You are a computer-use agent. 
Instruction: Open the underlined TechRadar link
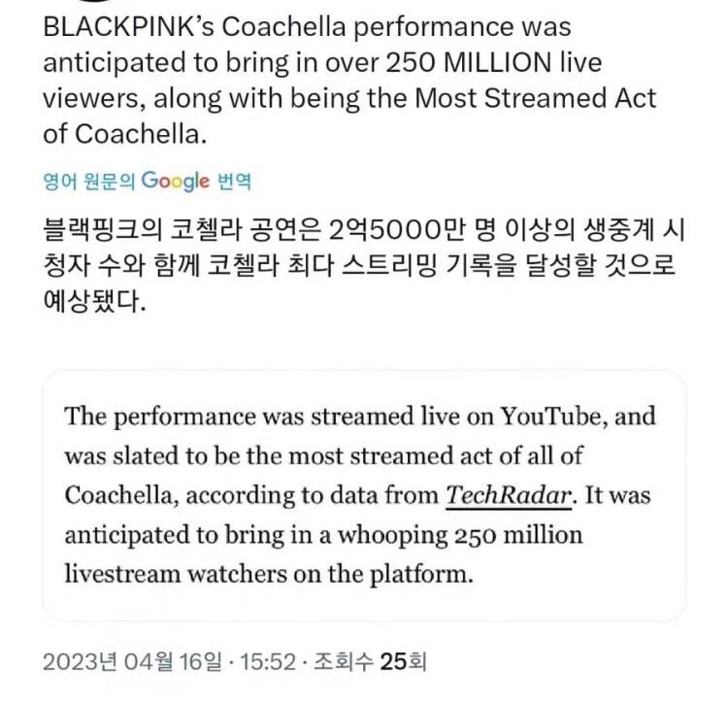509,495
